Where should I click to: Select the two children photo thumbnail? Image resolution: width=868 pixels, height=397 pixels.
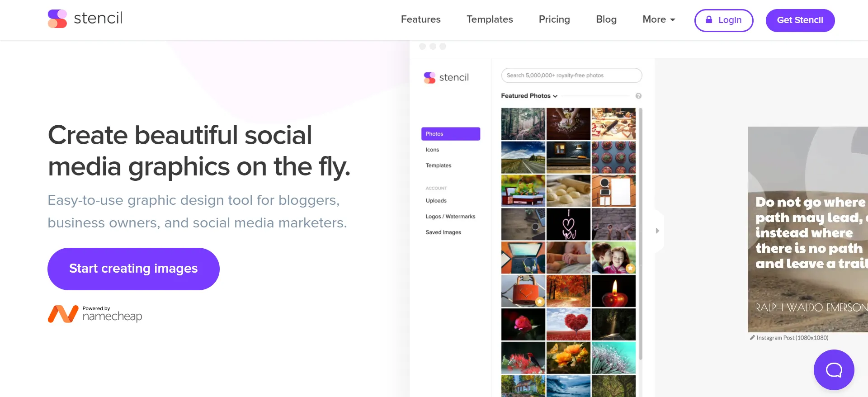click(x=613, y=258)
